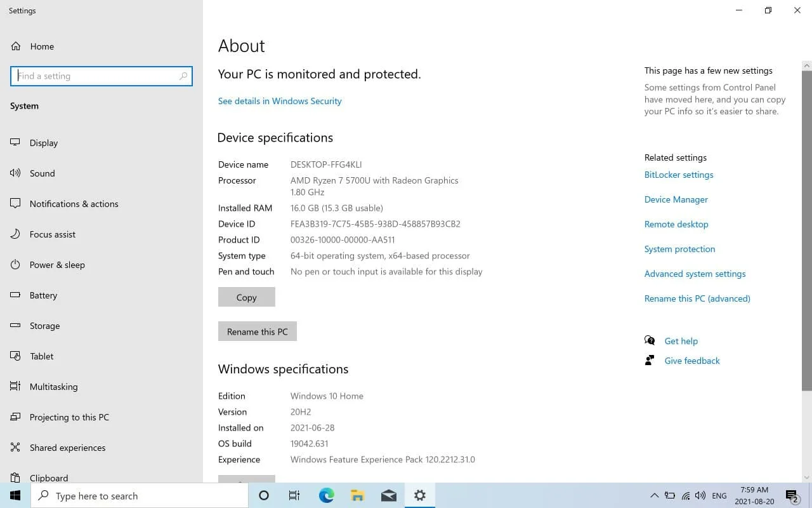This screenshot has width=812, height=508.
Task: Open the Power & sleep icon
Action: point(16,265)
